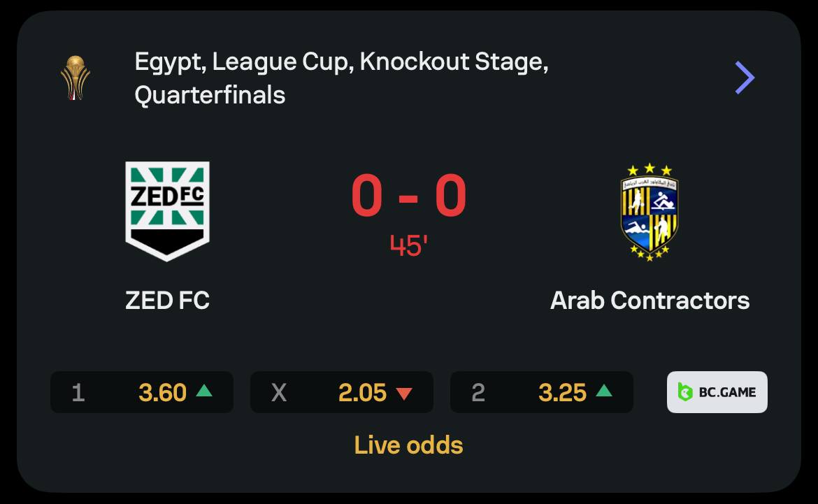Screen dimensions: 818x504
Task: Click the 0 - 0 live score
Action: [x=408, y=196]
